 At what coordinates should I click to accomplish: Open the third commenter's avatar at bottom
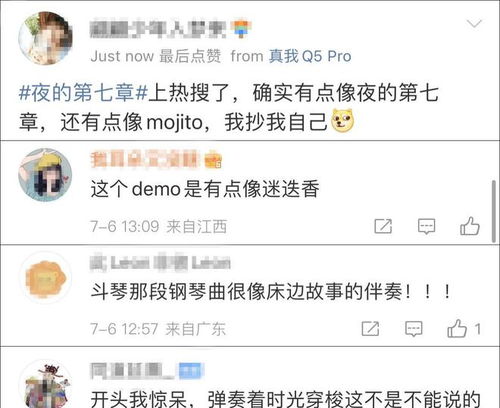(46, 384)
